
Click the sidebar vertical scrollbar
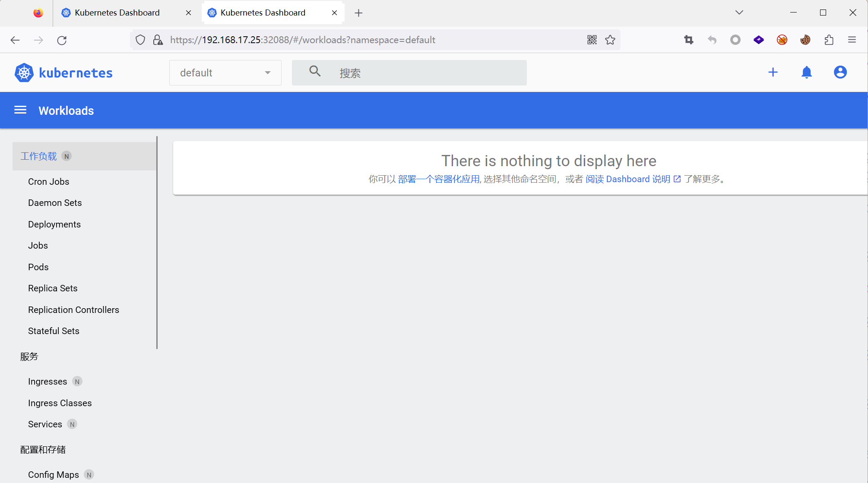click(x=157, y=242)
